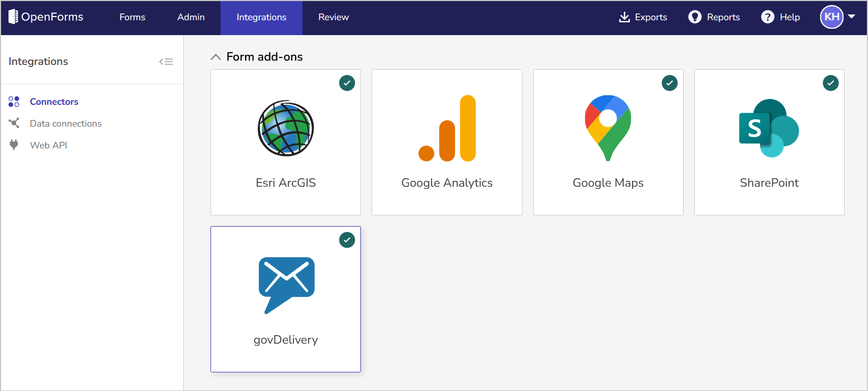Click the SharePoint label
Screen dimensions: 868x391
(769, 182)
